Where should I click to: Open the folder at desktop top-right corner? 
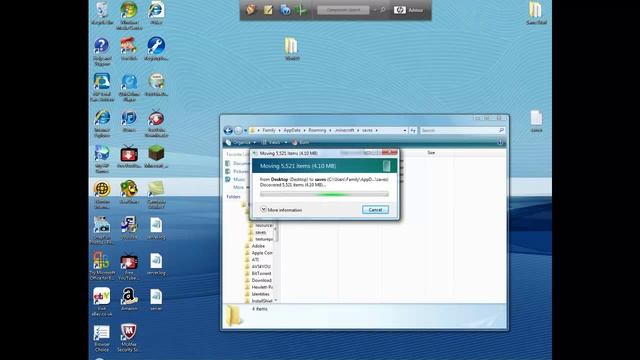(x=536, y=13)
